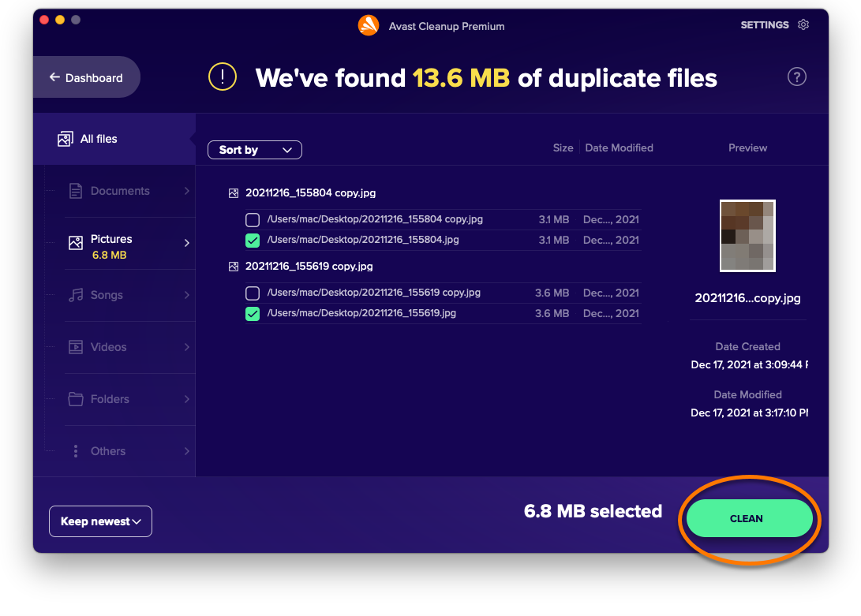Viewport: 861px width, 616px height.
Task: Click the Size column header
Action: coord(563,147)
